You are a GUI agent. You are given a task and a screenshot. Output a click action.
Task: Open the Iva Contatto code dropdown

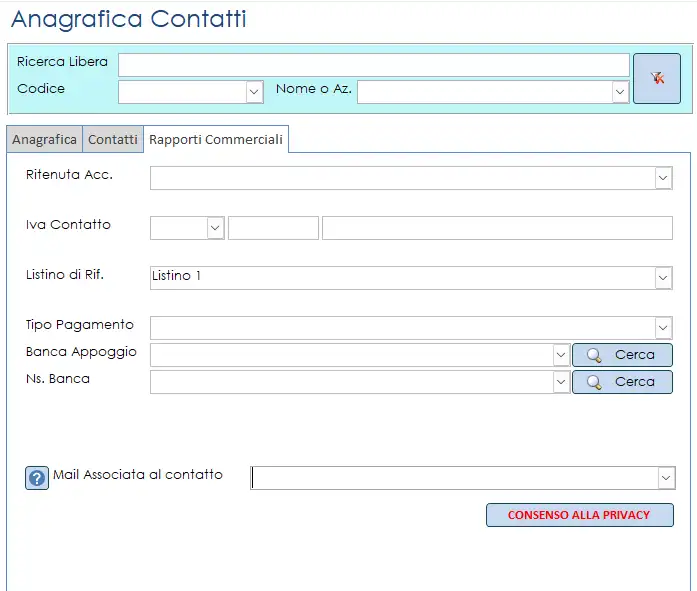(215, 228)
